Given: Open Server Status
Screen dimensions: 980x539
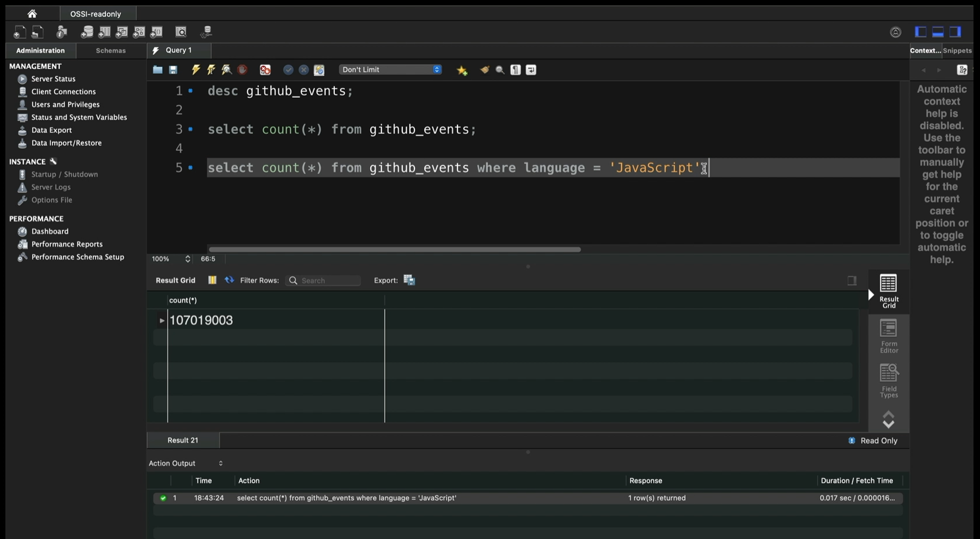Looking at the screenshot, I should 53,79.
